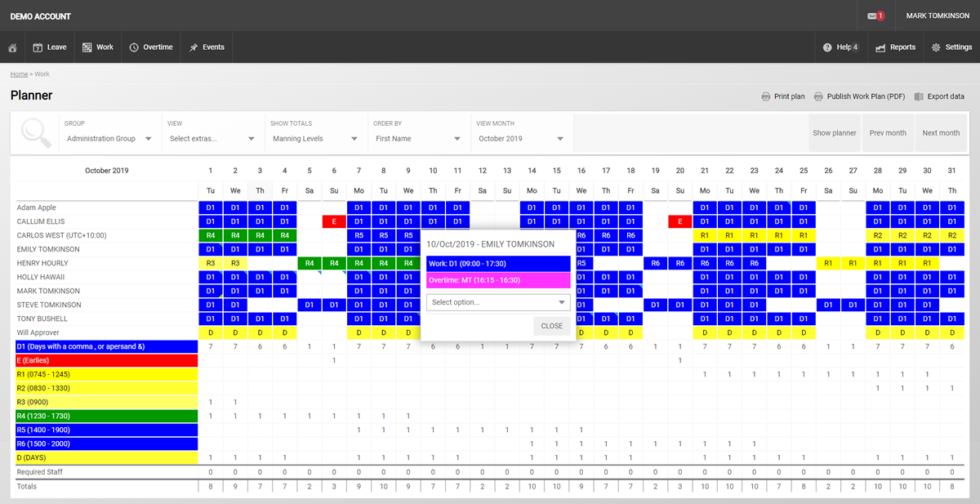The width and height of the screenshot is (980, 504).
Task: Open the Leave menu
Action: pyautogui.click(x=49, y=47)
